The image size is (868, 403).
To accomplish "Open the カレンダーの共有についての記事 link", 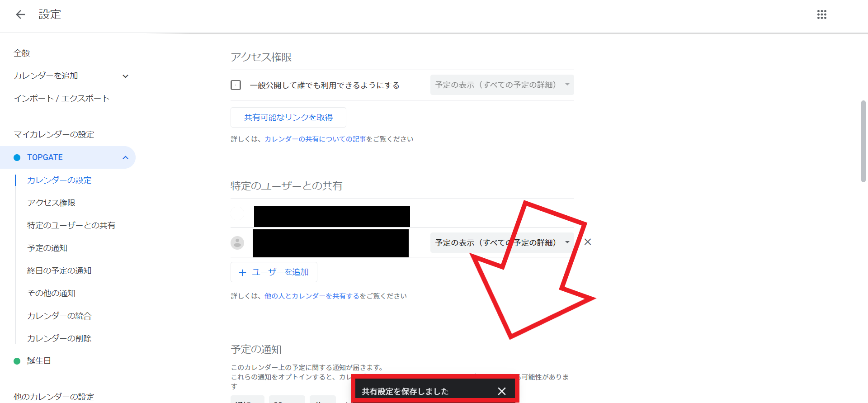I will tap(316, 139).
